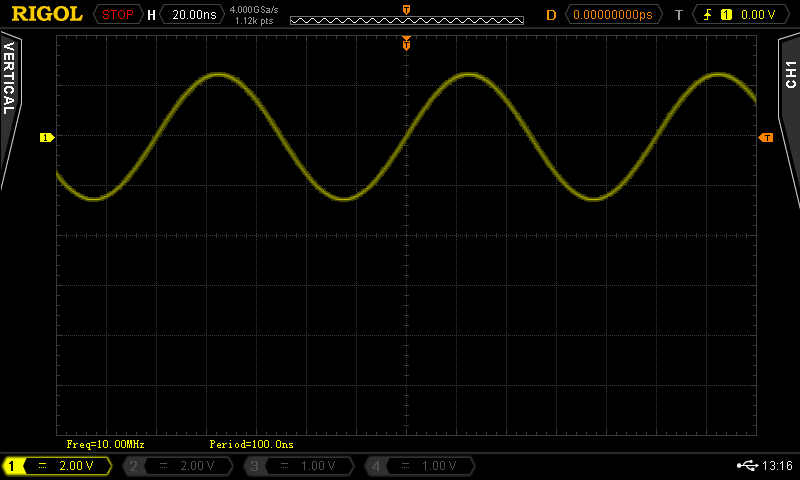Viewport: 800px width, 480px height.
Task: Click the 1.12k pts memory depth readout
Action: coord(254,21)
